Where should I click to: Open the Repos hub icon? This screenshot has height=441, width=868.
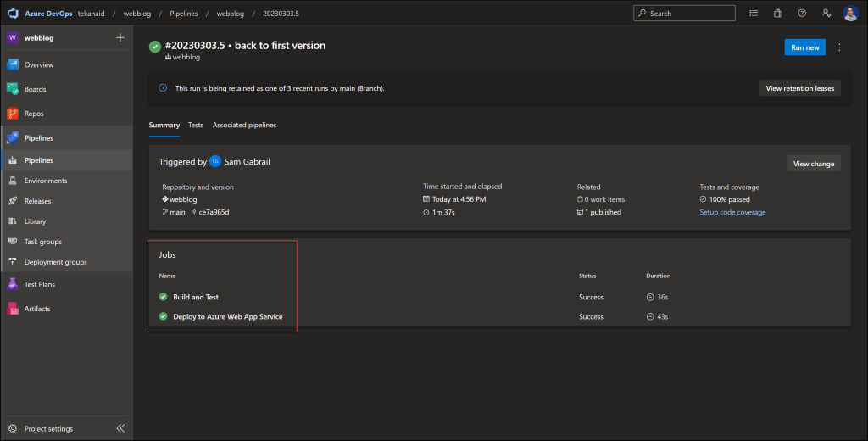point(13,114)
